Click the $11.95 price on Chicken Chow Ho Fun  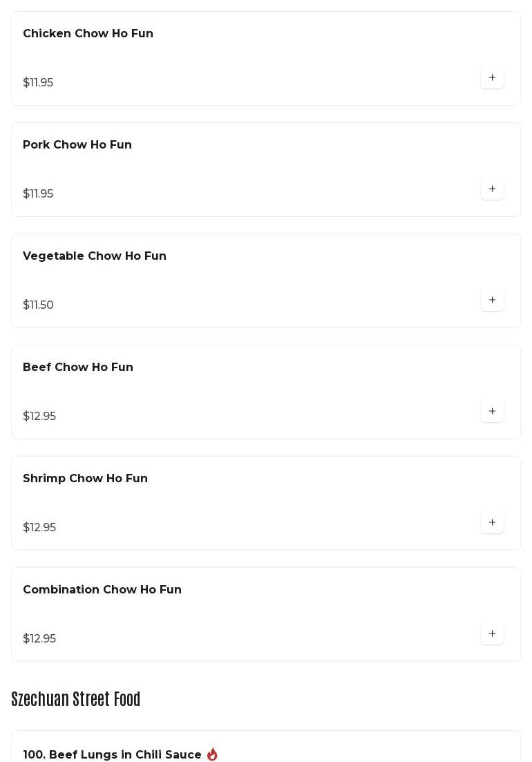point(38,83)
